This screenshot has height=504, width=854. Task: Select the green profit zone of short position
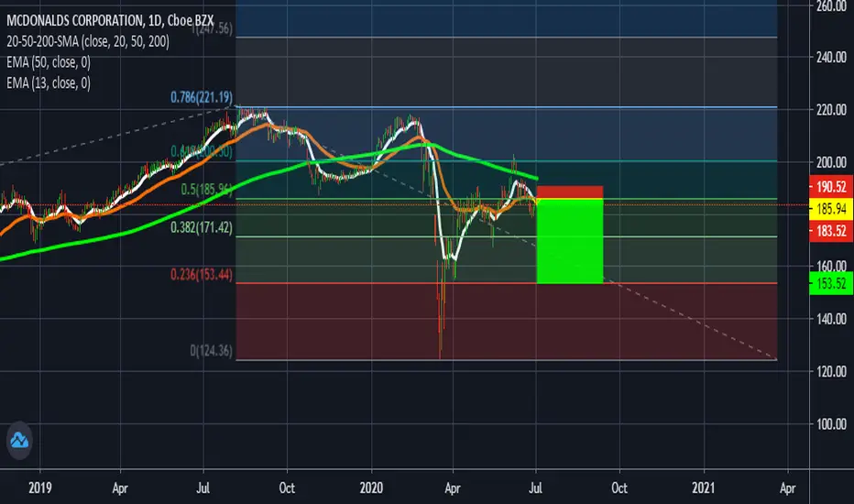[570, 241]
